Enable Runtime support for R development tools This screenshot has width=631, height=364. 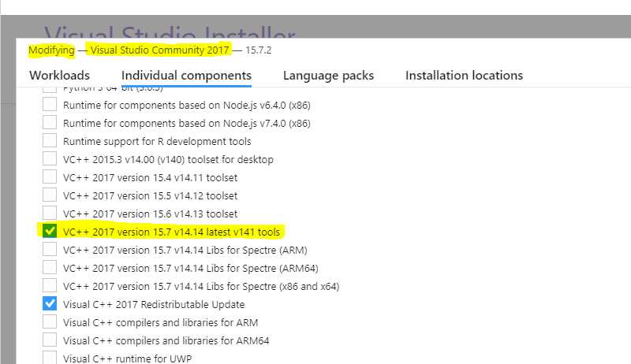[50, 140]
